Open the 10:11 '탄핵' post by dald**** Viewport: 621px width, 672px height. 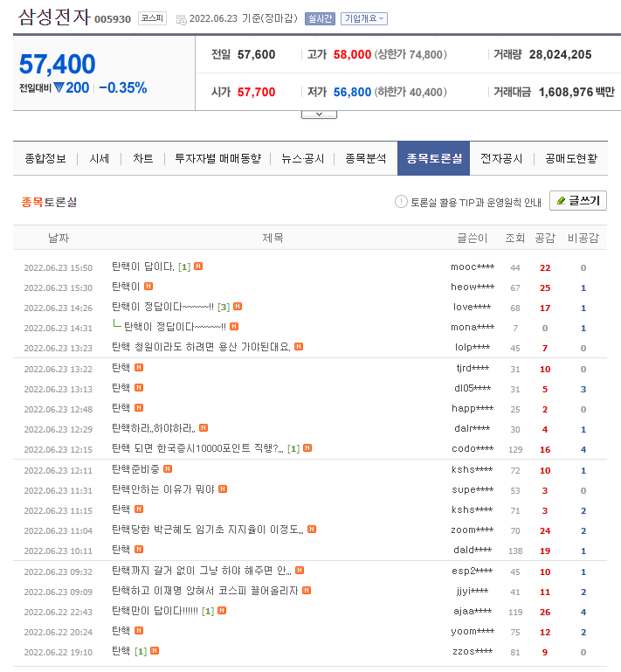click(x=121, y=550)
